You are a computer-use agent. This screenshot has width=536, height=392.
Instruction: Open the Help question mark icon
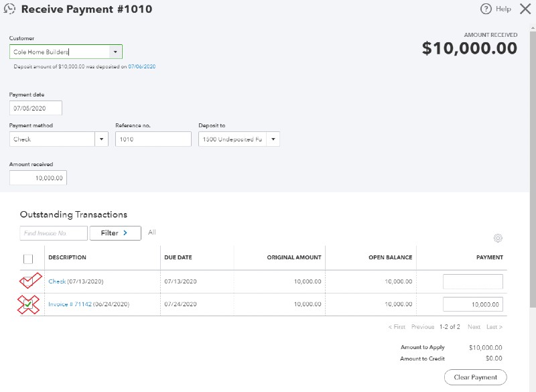click(486, 9)
